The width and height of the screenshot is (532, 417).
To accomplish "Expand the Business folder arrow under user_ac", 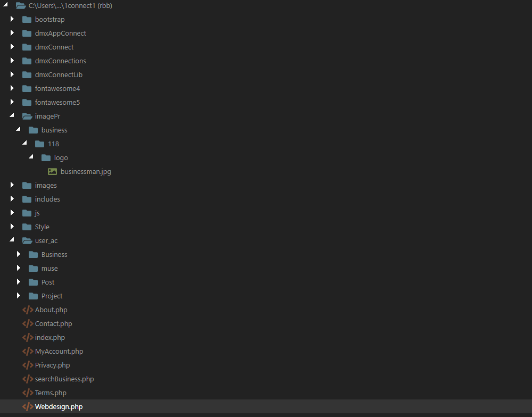I will 19,254.
